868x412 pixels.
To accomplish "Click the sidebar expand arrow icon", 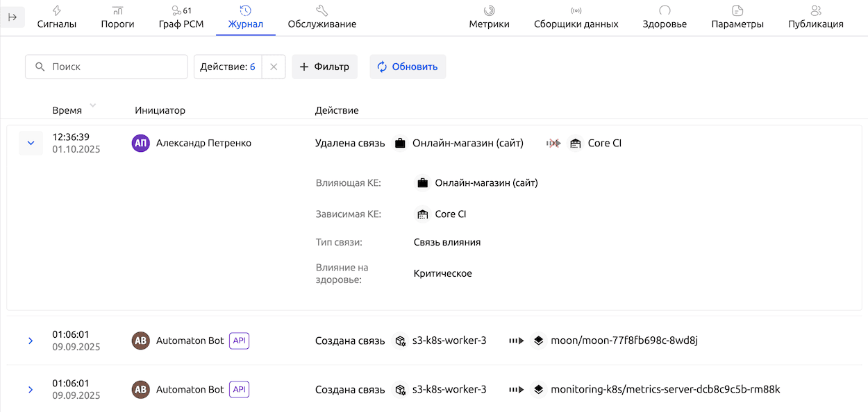I will point(12,17).
